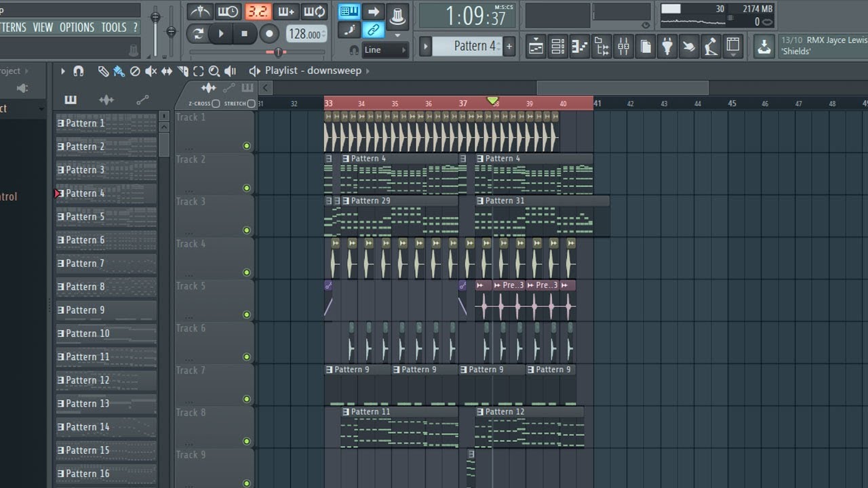Open the Pattern 4 selector
Image resolution: width=868 pixels, height=488 pixels.
point(477,46)
